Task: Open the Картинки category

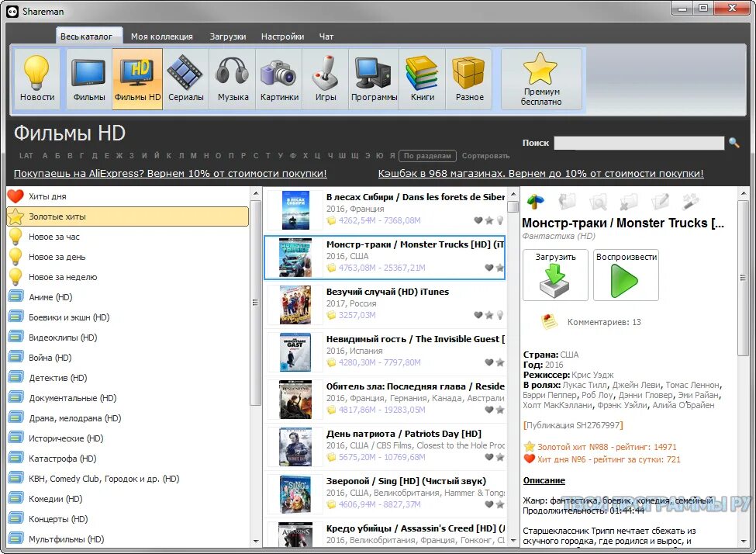Action: [279, 78]
